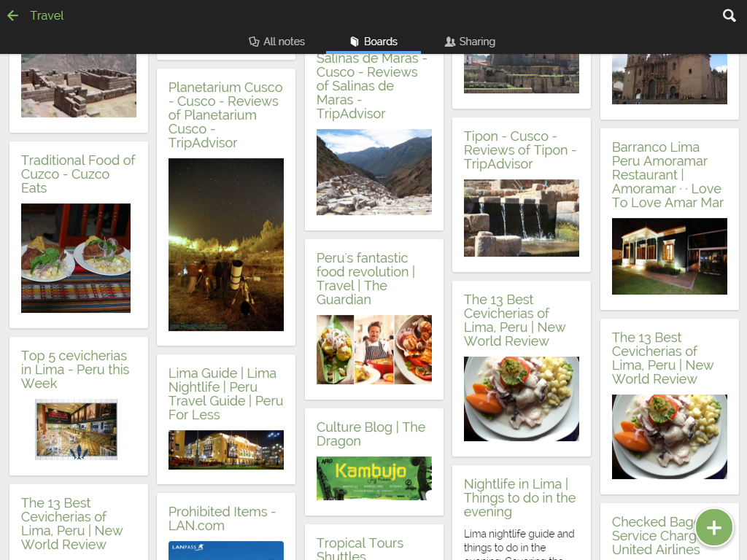Open Planetarium Cusco TripAdvisor note title

(x=225, y=114)
